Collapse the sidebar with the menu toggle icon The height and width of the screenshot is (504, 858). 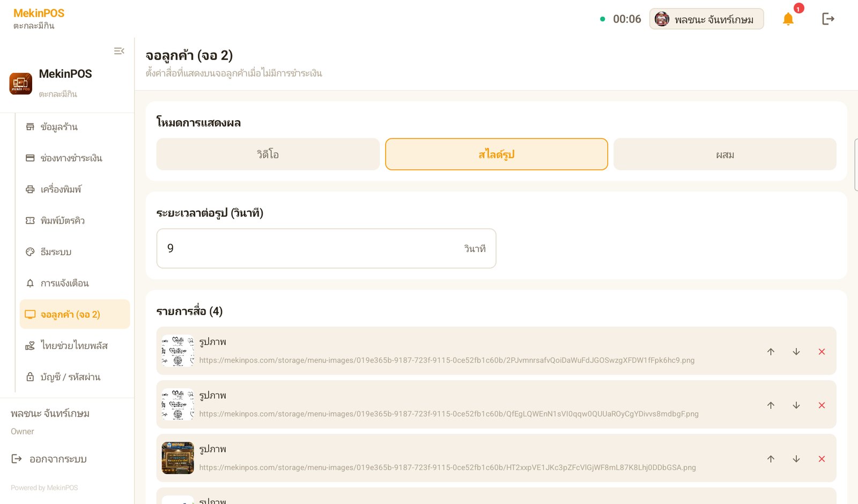click(x=119, y=51)
